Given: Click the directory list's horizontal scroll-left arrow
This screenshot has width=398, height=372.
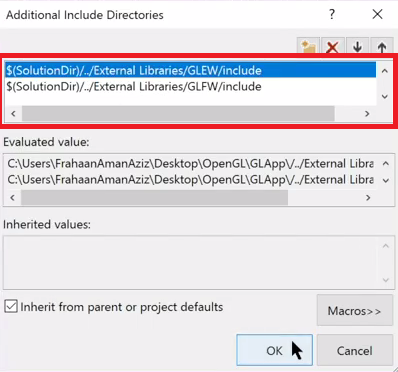Looking at the screenshot, I should coord(13,114).
